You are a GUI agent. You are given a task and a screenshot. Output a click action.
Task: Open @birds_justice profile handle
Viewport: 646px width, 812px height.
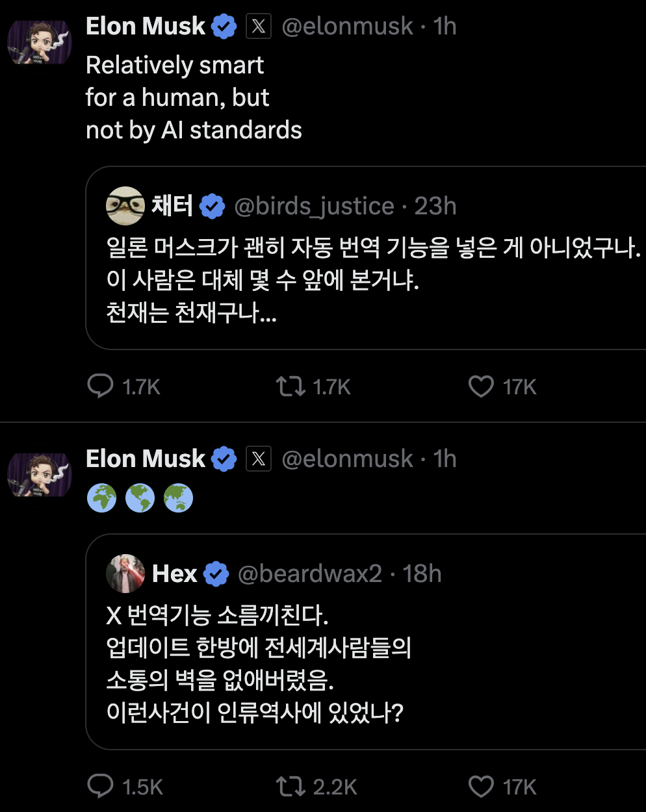pos(314,207)
